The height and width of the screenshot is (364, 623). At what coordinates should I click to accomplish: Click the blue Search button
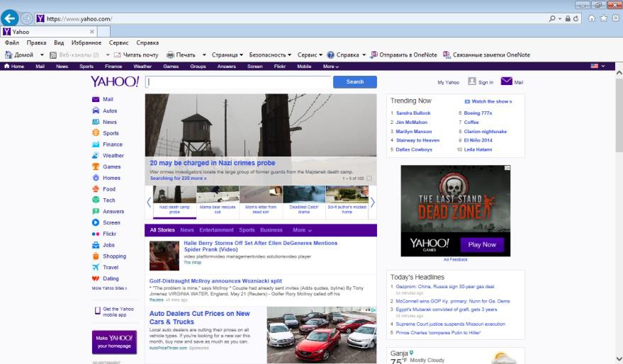[x=355, y=81]
